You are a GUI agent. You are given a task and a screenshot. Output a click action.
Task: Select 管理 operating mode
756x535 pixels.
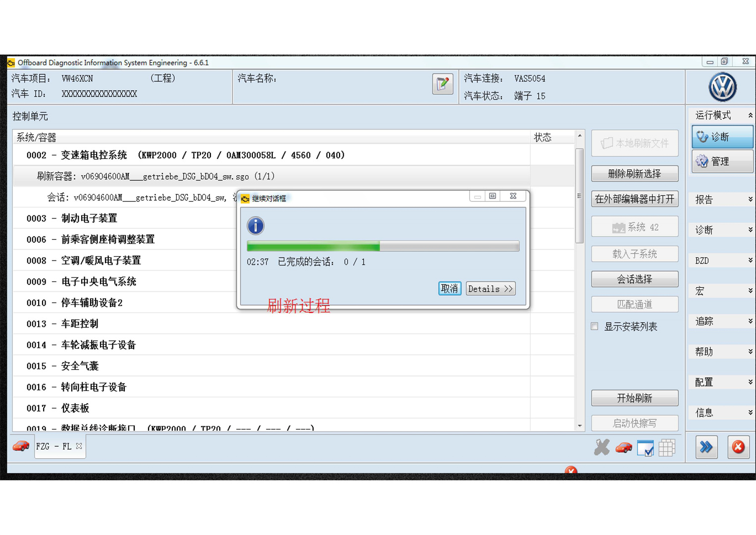722,161
